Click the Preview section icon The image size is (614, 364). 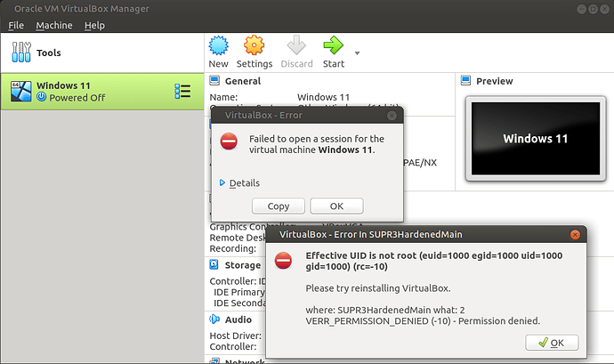tap(465, 80)
